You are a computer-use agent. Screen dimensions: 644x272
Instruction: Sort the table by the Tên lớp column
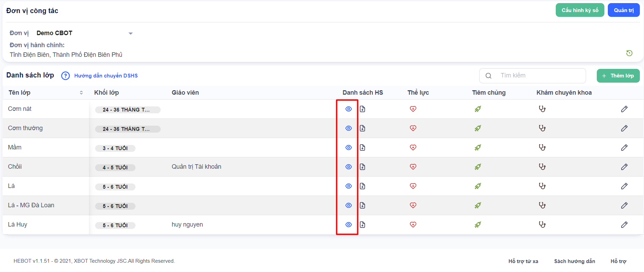81,93
